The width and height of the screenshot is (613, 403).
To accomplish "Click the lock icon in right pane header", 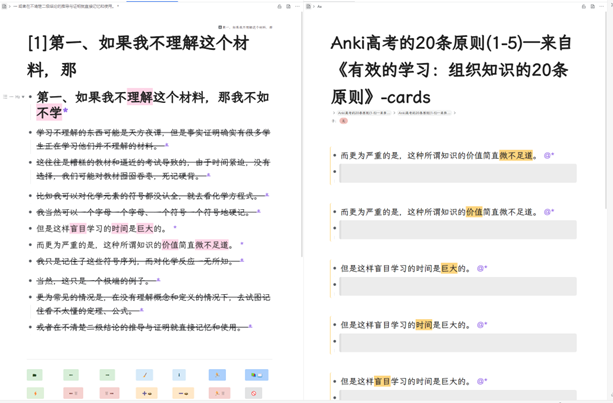I will 584,6.
